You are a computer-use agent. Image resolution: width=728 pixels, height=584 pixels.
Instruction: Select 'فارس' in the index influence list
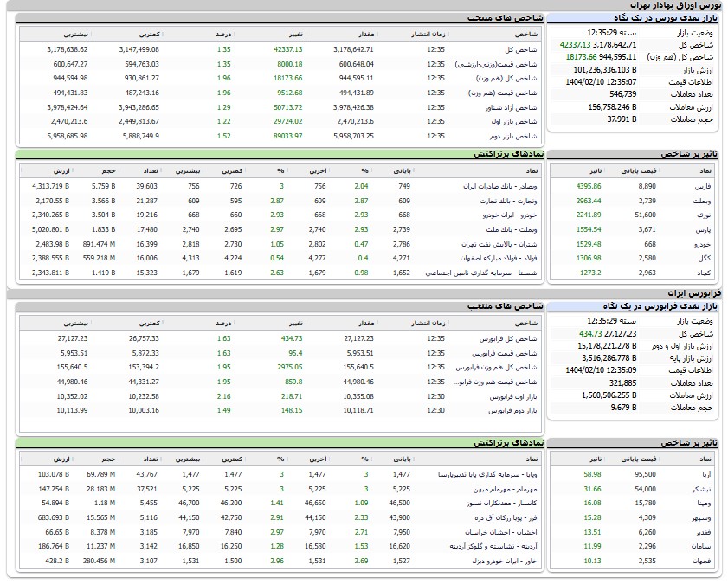pos(703,187)
